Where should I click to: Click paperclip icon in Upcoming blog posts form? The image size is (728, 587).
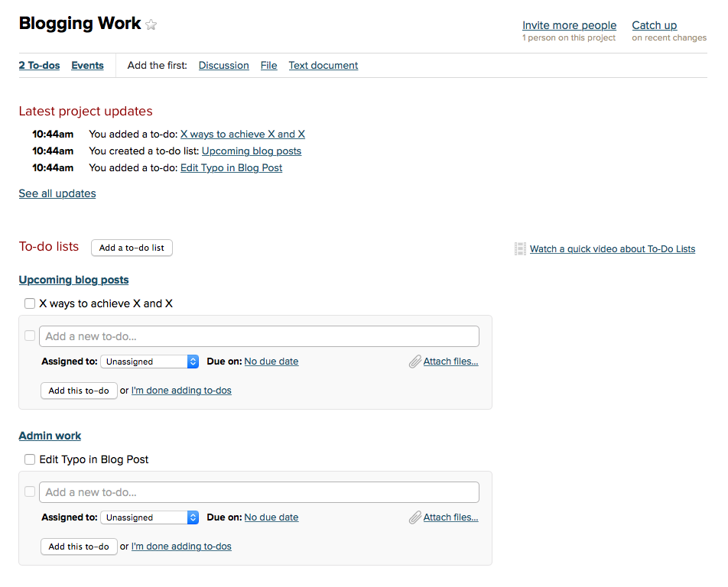pyautogui.click(x=415, y=362)
